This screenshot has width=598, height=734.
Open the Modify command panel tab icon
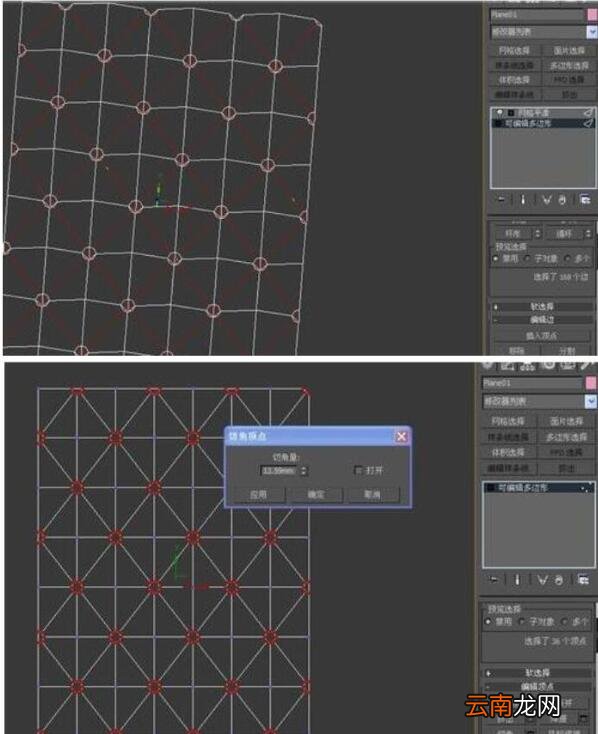[508, 366]
